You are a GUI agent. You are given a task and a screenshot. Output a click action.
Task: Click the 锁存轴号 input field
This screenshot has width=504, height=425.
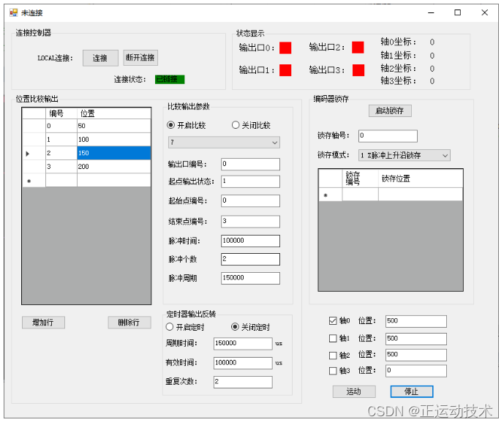click(x=388, y=135)
